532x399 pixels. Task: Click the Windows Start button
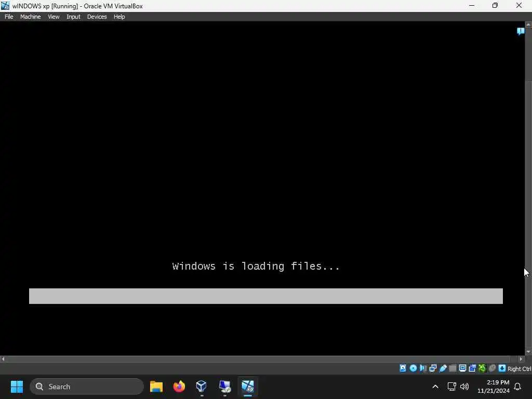pos(17,387)
